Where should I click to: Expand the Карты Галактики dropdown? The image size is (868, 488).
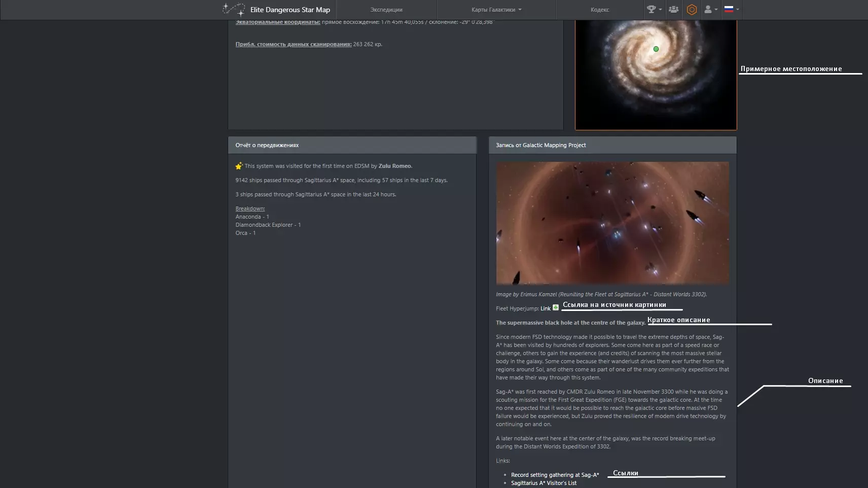[x=496, y=10]
